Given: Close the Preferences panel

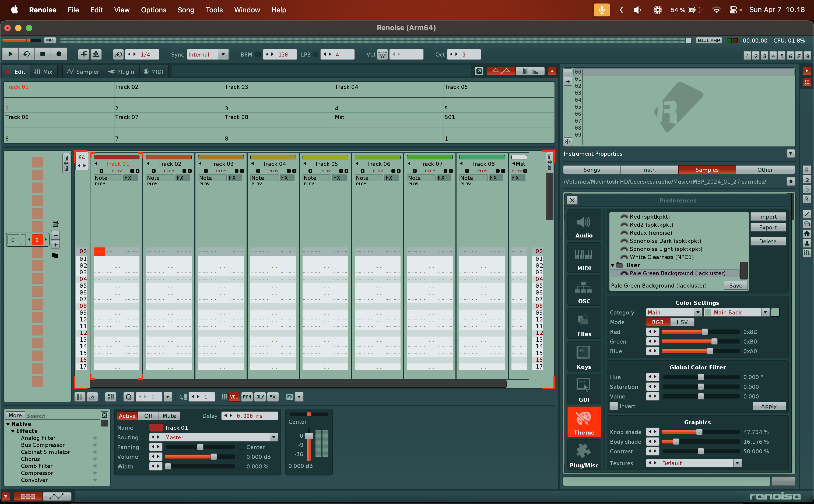Looking at the screenshot, I should [572, 200].
